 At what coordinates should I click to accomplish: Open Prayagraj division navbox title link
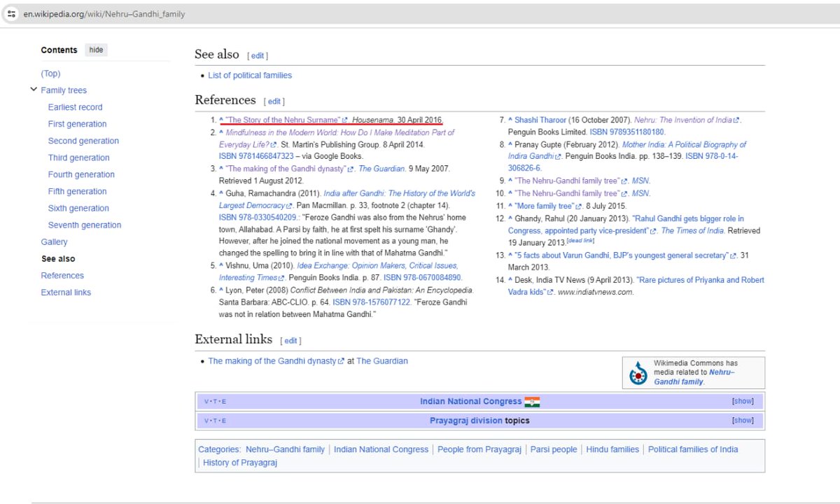tap(466, 421)
